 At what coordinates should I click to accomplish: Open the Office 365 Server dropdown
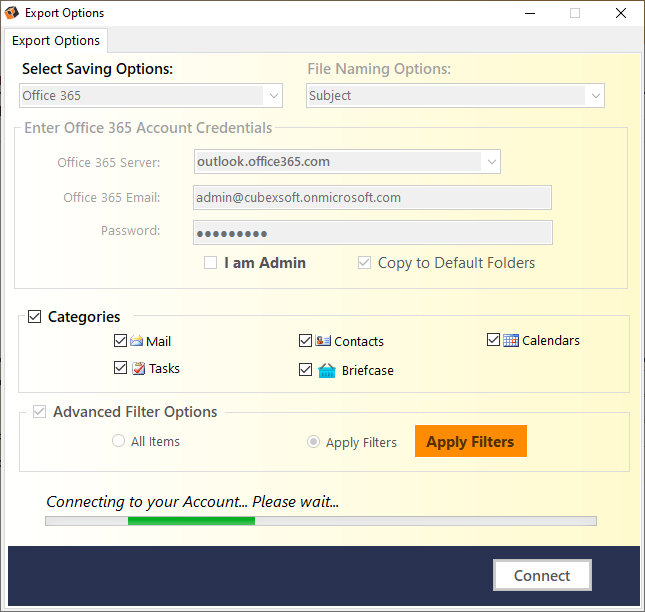490,161
